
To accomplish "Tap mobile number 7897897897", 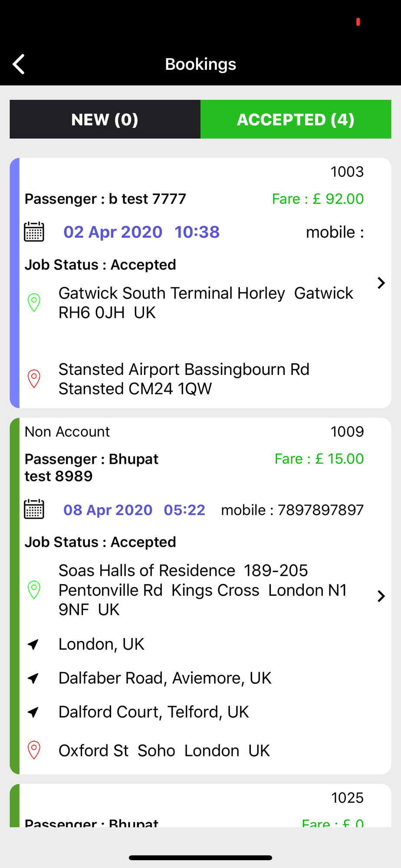I will 321,510.
